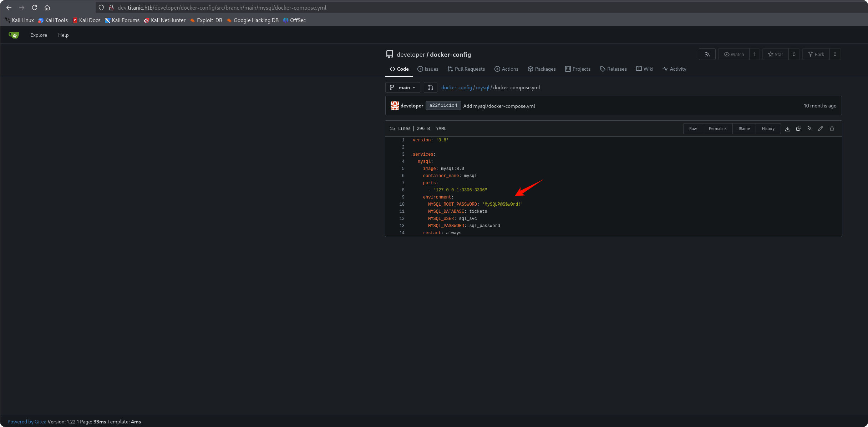
Task: Click the trash delete file icon
Action: tap(832, 129)
